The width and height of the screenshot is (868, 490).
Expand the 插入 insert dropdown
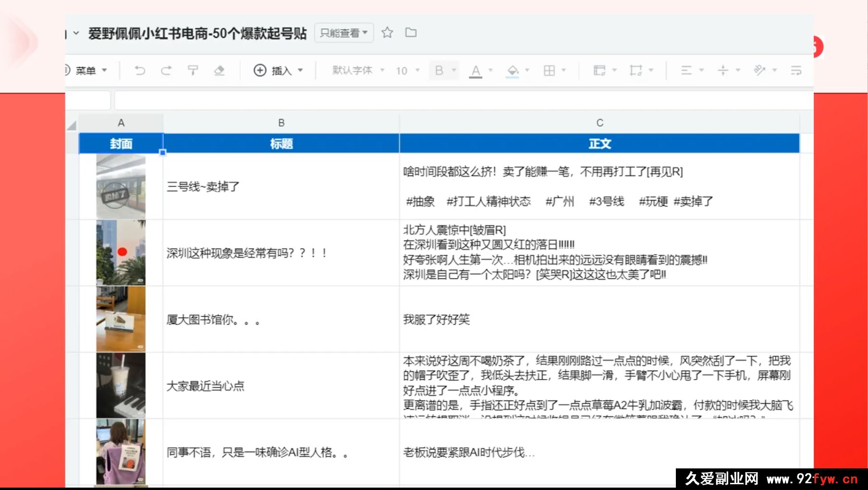[278, 70]
